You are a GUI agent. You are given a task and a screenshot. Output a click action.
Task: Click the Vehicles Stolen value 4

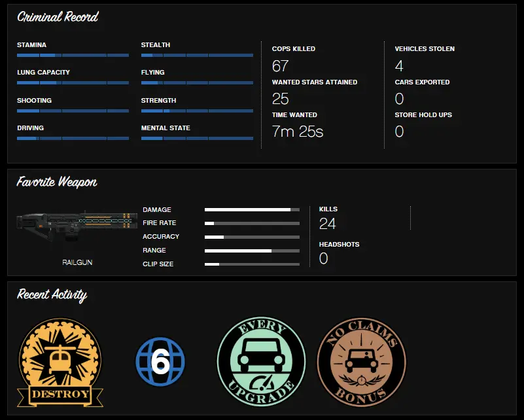[x=399, y=66]
